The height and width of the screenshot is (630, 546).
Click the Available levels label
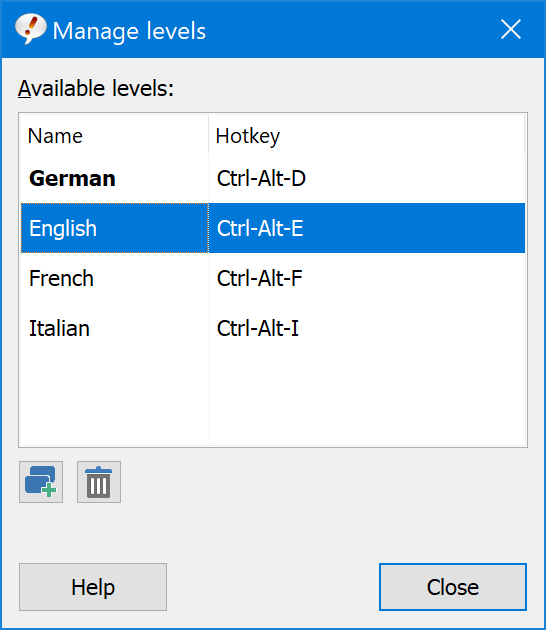96,88
